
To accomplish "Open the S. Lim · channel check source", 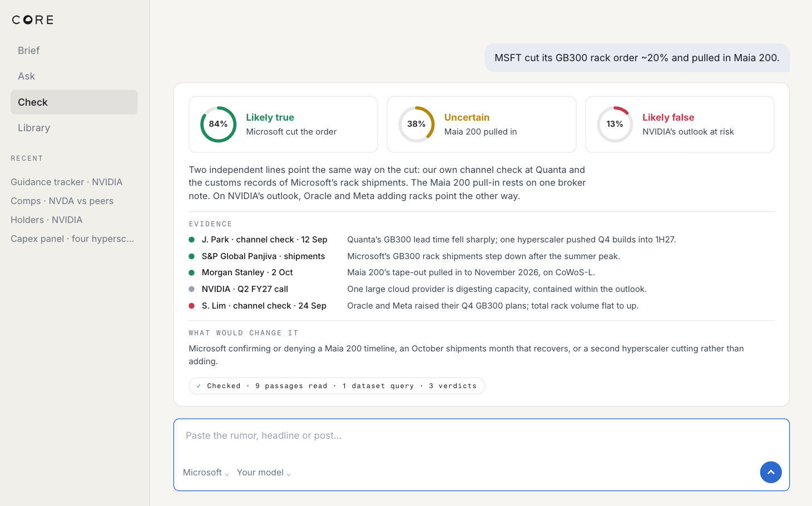I will tap(264, 306).
